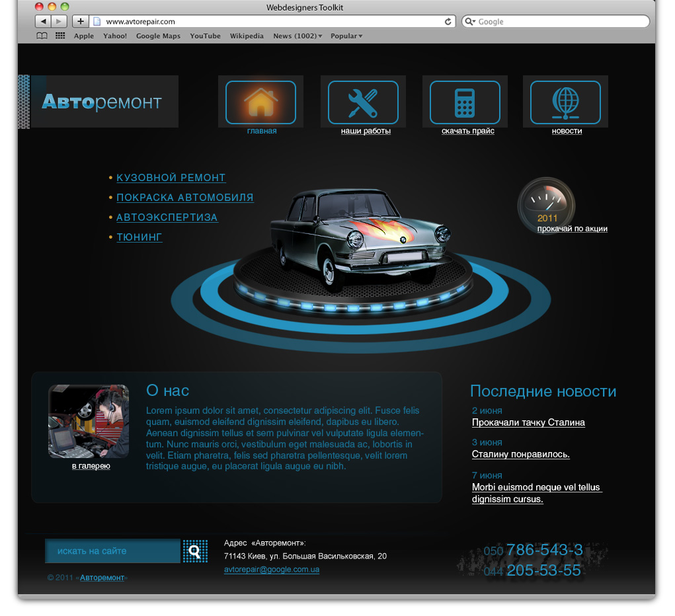
Task: Click the calculator price list icon
Action: click(x=465, y=102)
